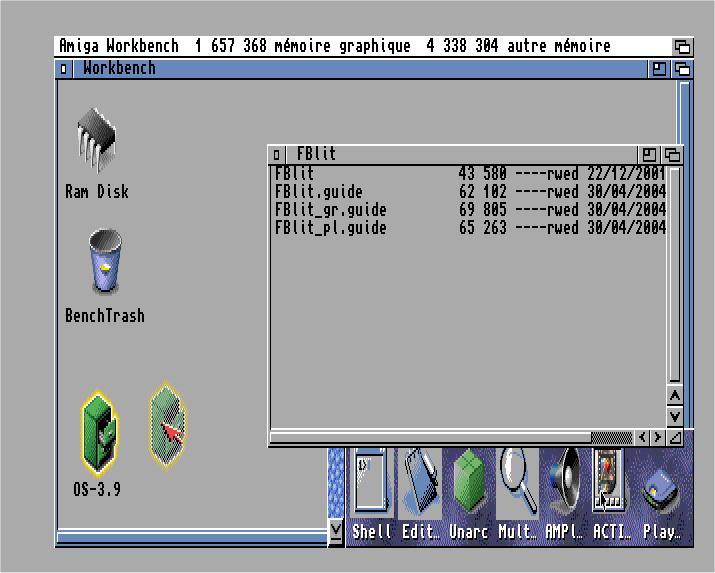Click the FBlit vertical scrollbar bar

[x=675, y=274]
